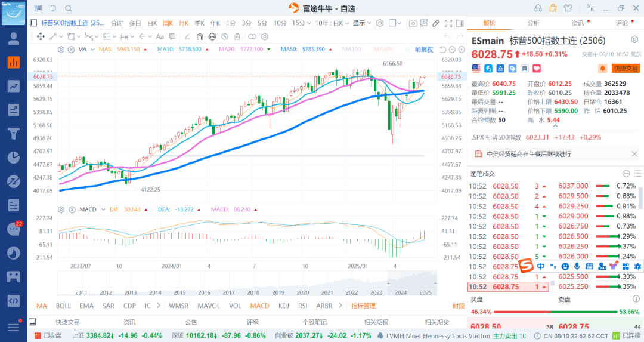Dismiss the 中美经贸磋商 news banner
The image size is (644, 342).
634,154
